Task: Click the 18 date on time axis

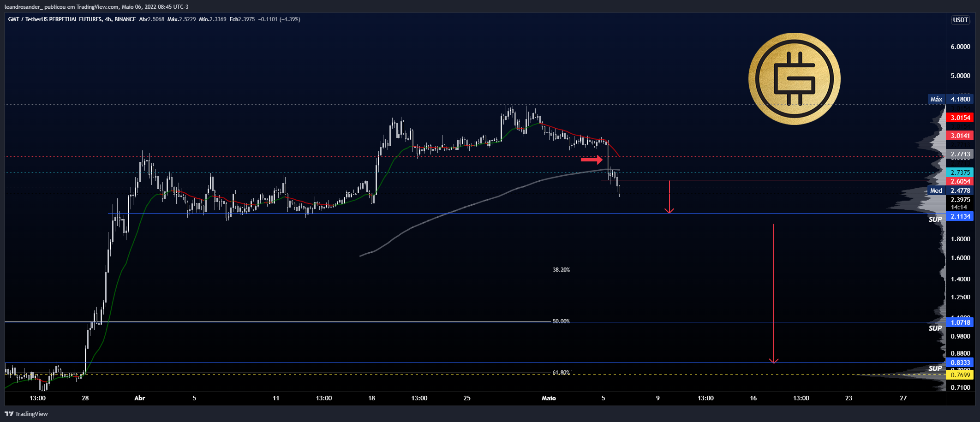Action: (x=371, y=398)
